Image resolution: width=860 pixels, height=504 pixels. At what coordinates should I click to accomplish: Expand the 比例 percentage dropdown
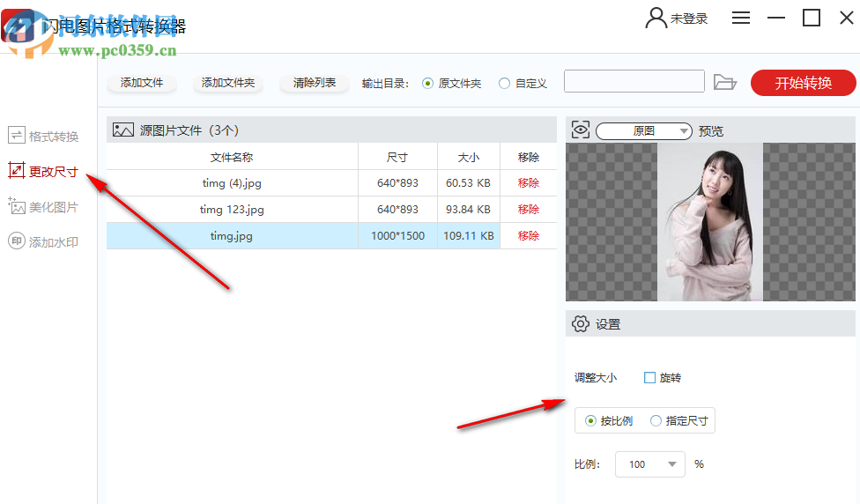pyautogui.click(x=650, y=464)
